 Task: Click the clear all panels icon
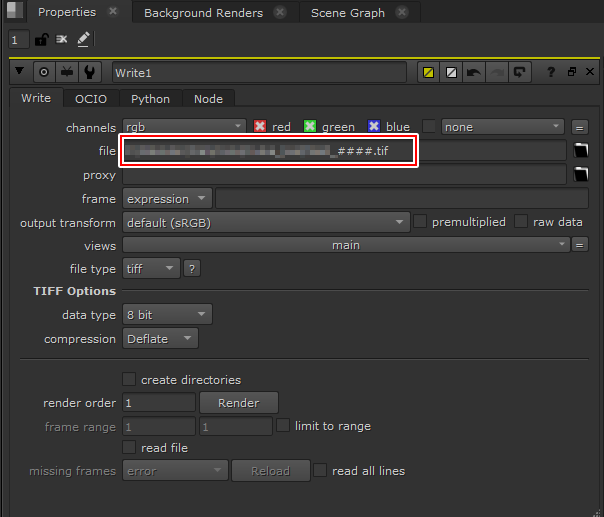coord(61,40)
